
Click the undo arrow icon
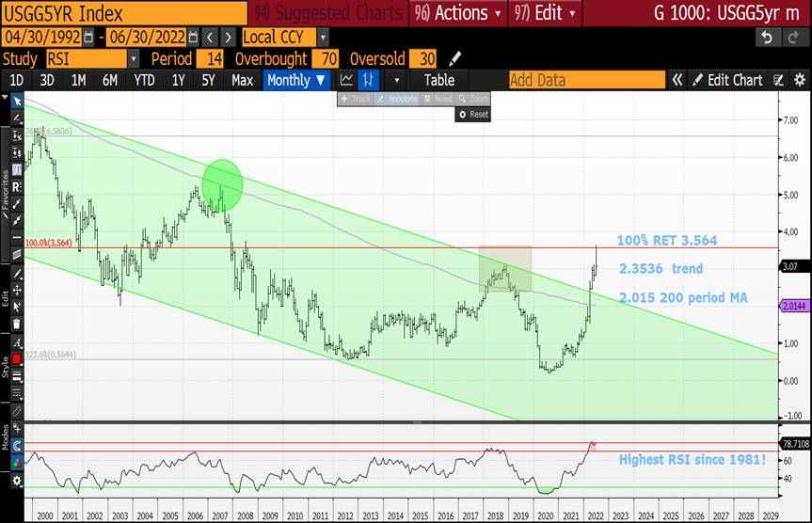pos(767,38)
